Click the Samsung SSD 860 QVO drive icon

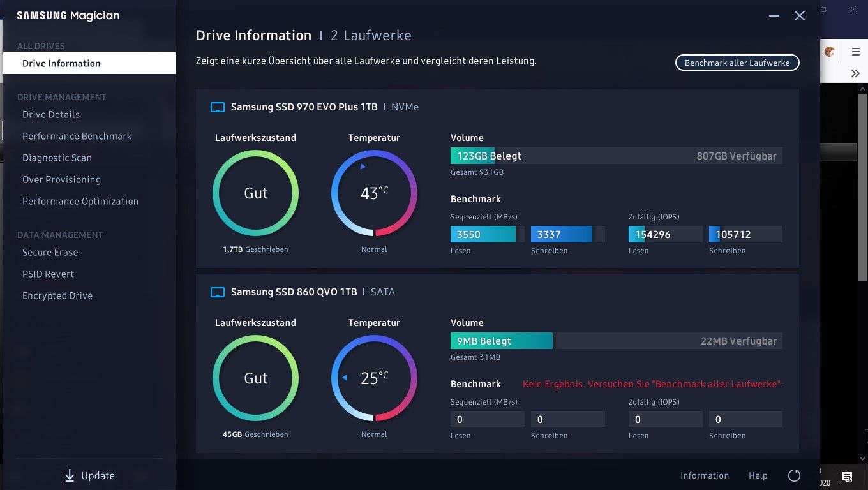point(218,292)
